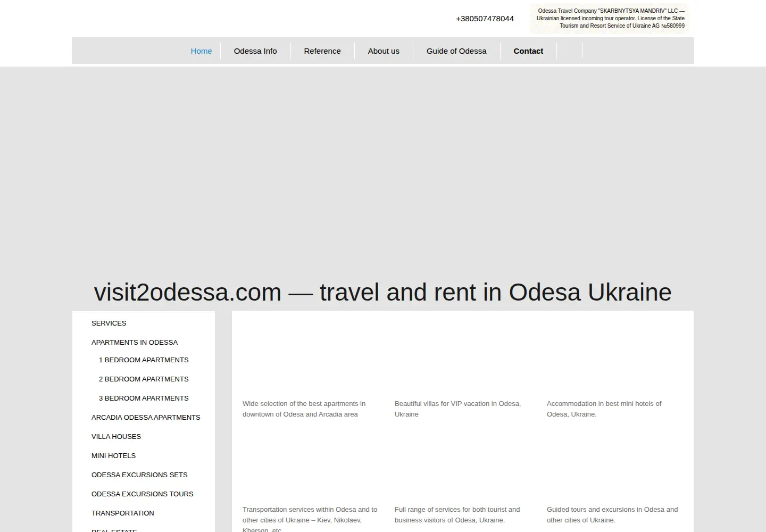Image resolution: width=766 pixels, height=532 pixels.
Task: Choose 2 BEDROOM APARTMENTS
Action: [144, 379]
